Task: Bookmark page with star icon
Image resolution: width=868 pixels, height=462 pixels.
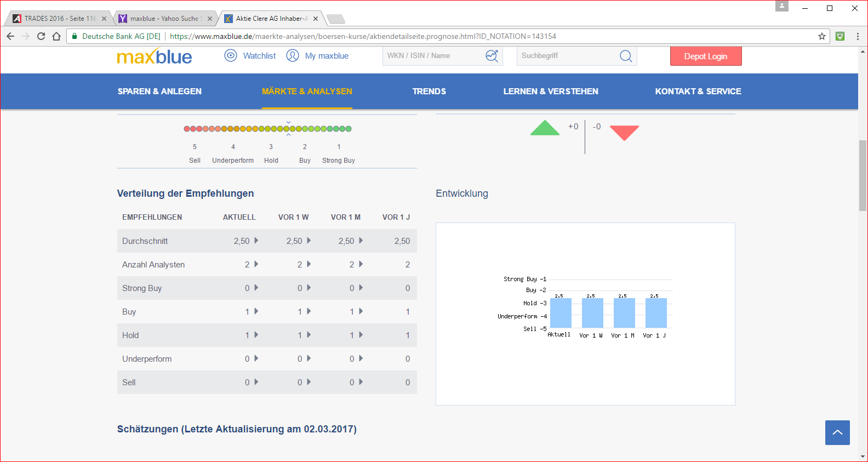Action: point(821,36)
